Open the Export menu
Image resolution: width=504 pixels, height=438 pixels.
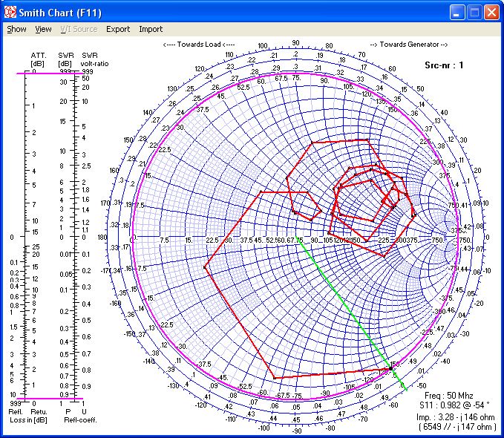click(117, 30)
